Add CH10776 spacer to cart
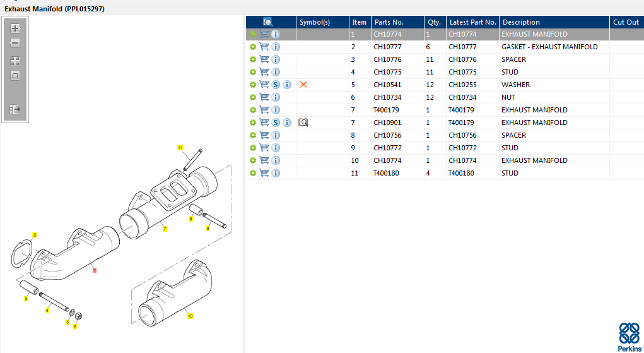 pos(264,59)
